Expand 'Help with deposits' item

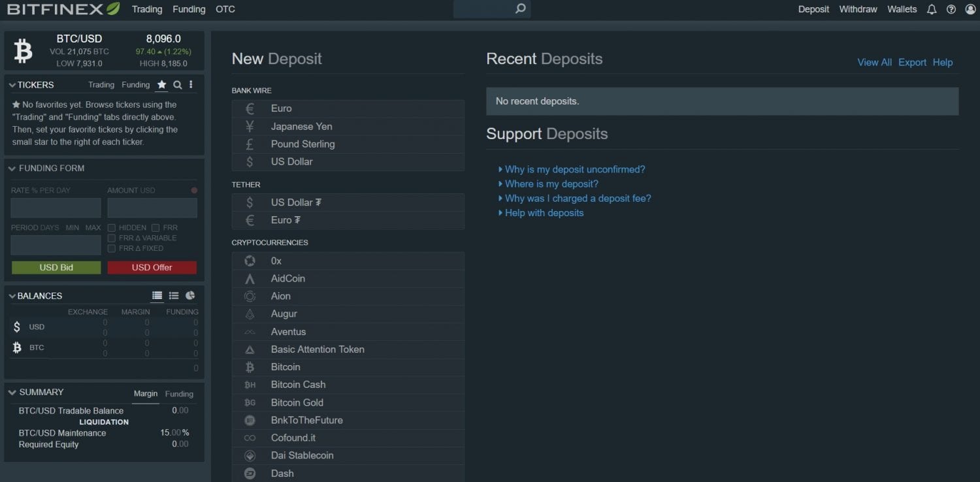point(541,212)
